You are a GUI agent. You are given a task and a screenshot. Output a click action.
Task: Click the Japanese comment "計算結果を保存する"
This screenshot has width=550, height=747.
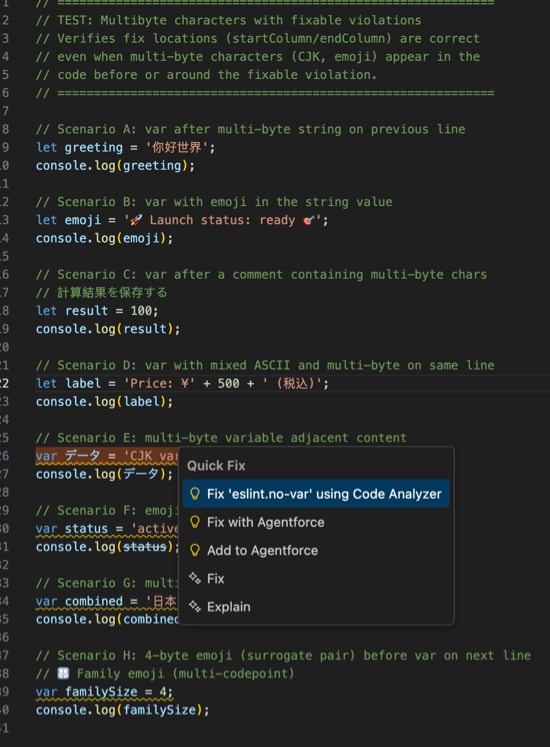[112, 293]
